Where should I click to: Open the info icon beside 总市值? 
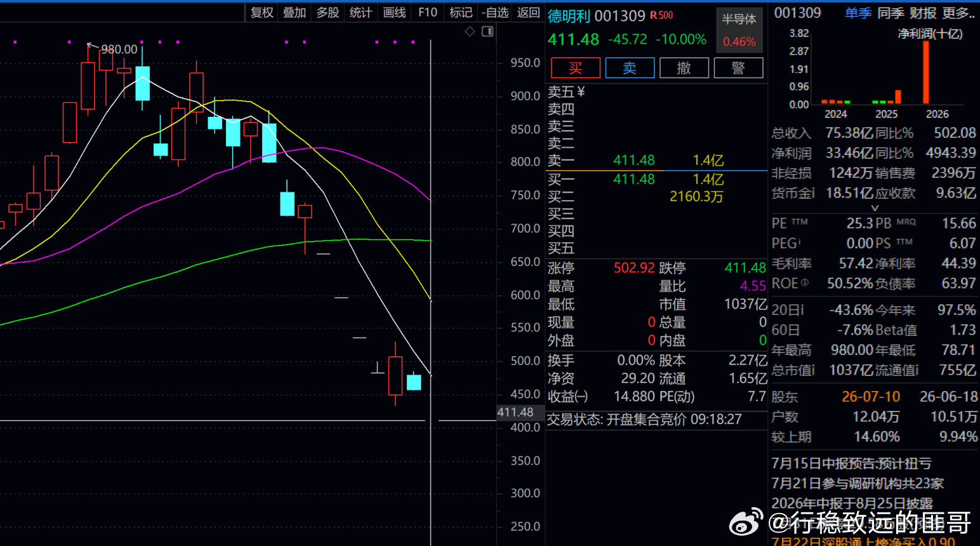point(813,370)
